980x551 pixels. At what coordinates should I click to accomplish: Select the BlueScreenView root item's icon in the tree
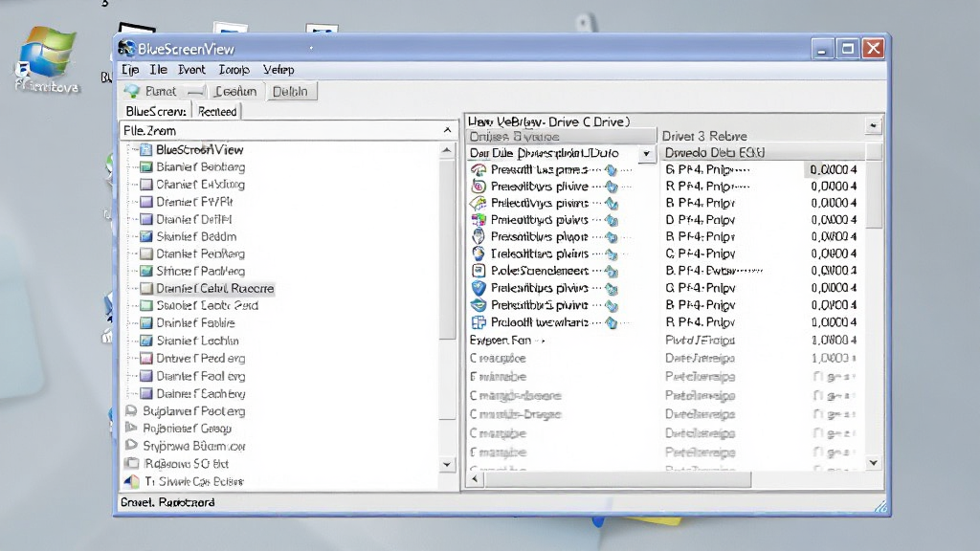click(x=145, y=150)
